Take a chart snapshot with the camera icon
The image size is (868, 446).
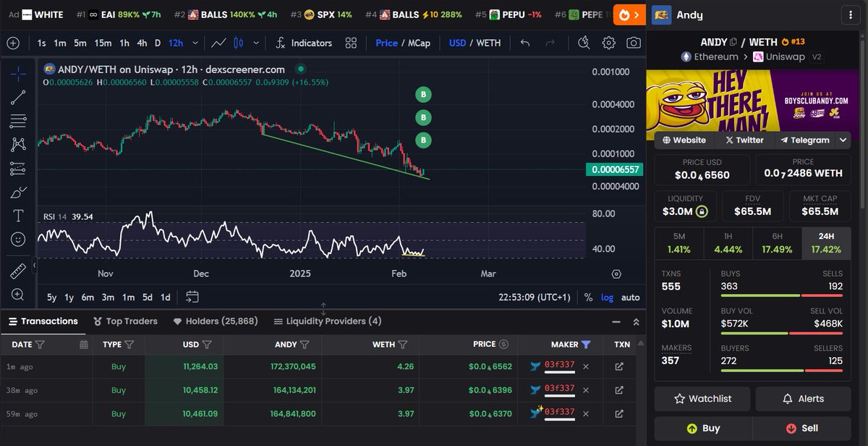point(634,43)
